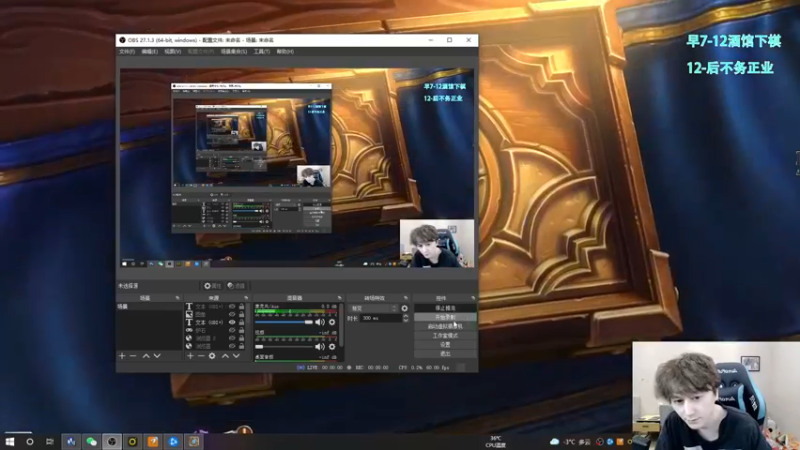Click the 属性 properties button with gear
Image resolution: width=800 pixels, height=450 pixels.
click(213, 286)
